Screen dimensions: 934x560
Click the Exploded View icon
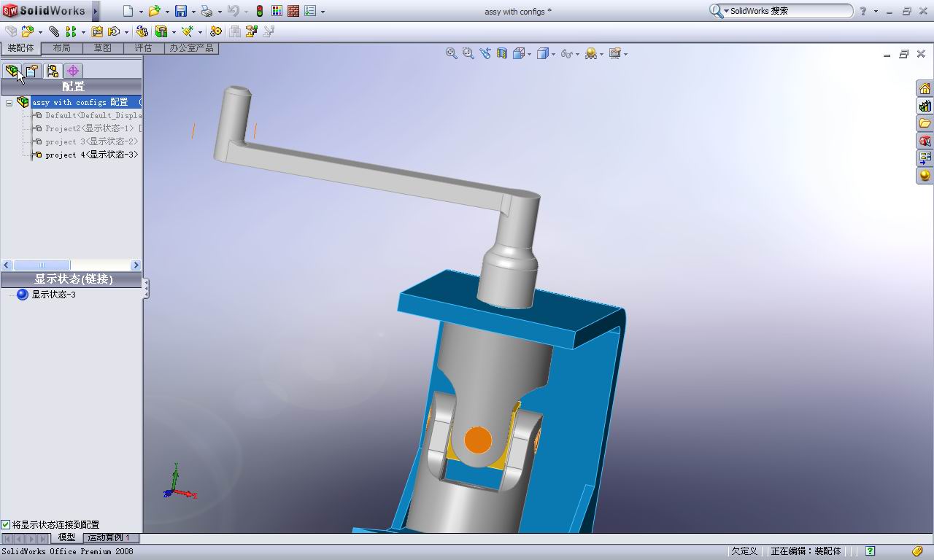pyautogui.click(x=252, y=31)
